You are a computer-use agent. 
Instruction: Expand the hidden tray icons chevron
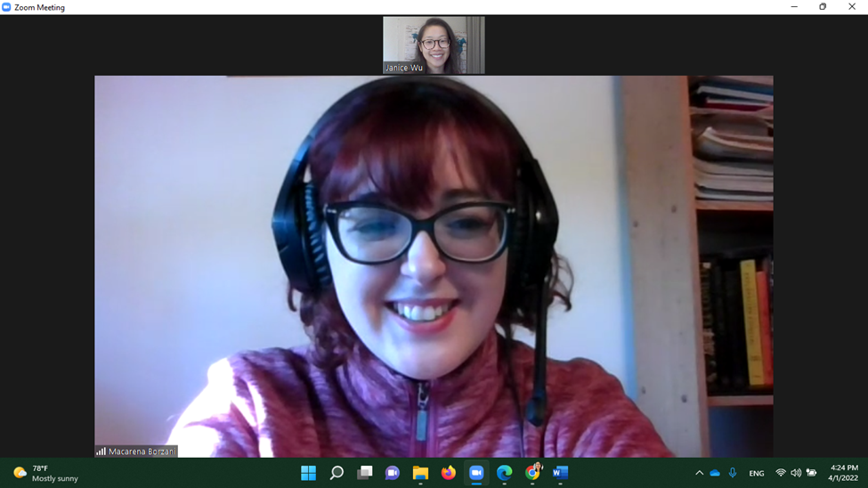(699, 473)
